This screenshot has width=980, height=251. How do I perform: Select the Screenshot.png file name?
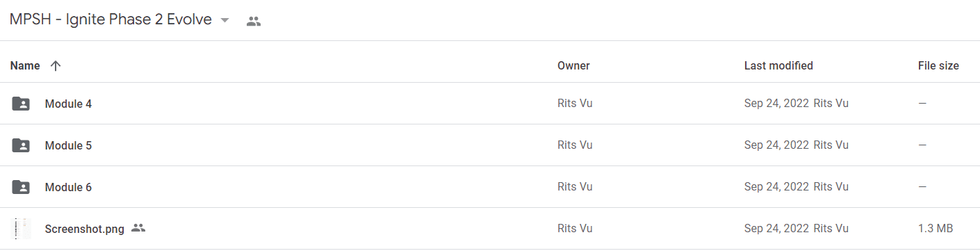[85, 229]
